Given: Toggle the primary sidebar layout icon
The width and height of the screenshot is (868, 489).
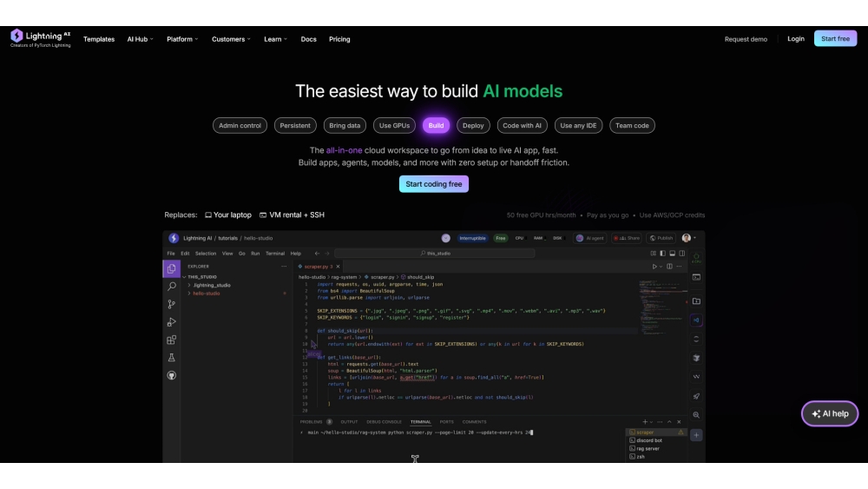Looking at the screenshot, I should 662,253.
